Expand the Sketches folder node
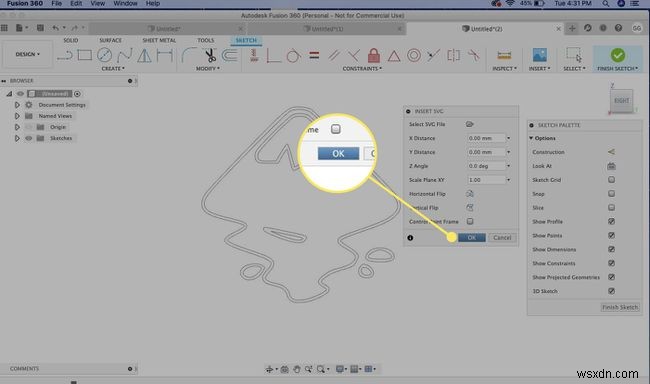 tap(17, 138)
